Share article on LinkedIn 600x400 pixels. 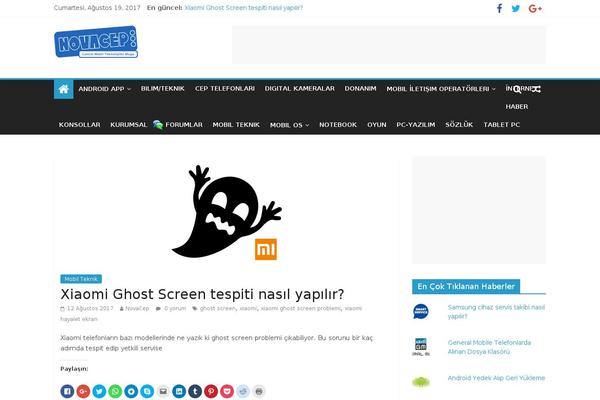(179, 391)
